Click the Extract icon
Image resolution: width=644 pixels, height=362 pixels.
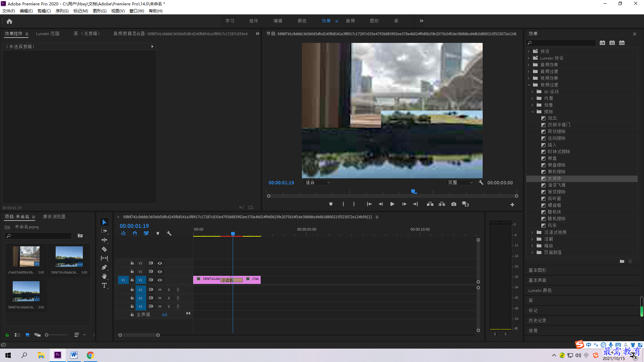442,204
